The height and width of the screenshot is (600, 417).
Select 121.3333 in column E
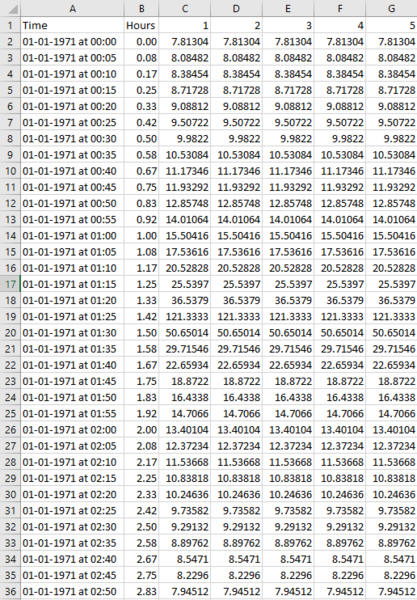[288, 316]
